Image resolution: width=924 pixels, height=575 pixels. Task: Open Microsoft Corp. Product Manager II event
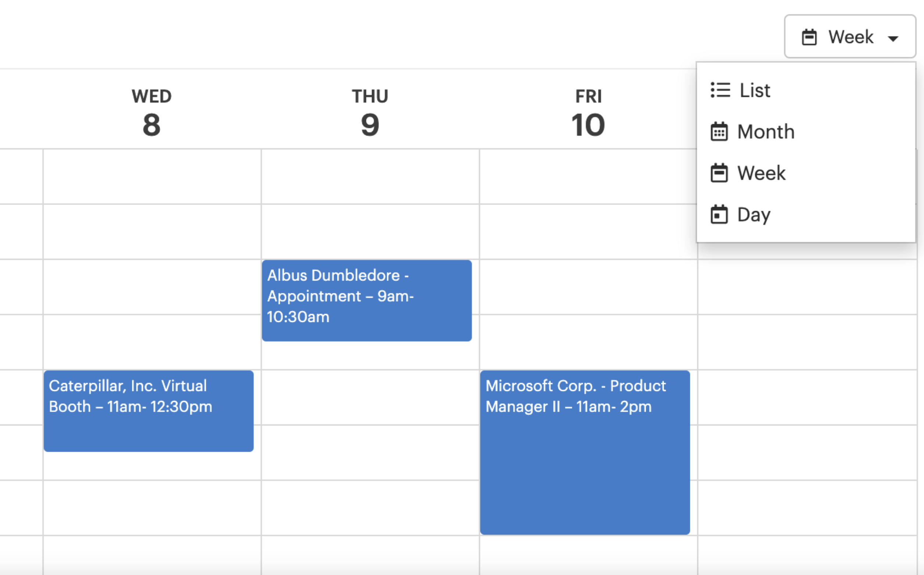[584, 452]
